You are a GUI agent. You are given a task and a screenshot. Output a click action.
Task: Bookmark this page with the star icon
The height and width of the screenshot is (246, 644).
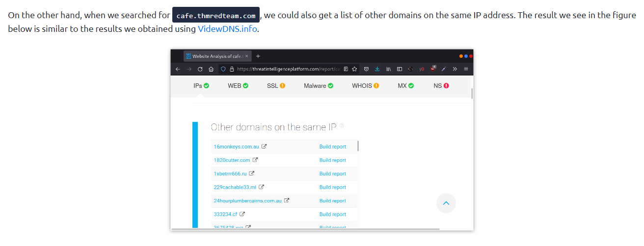(x=354, y=69)
